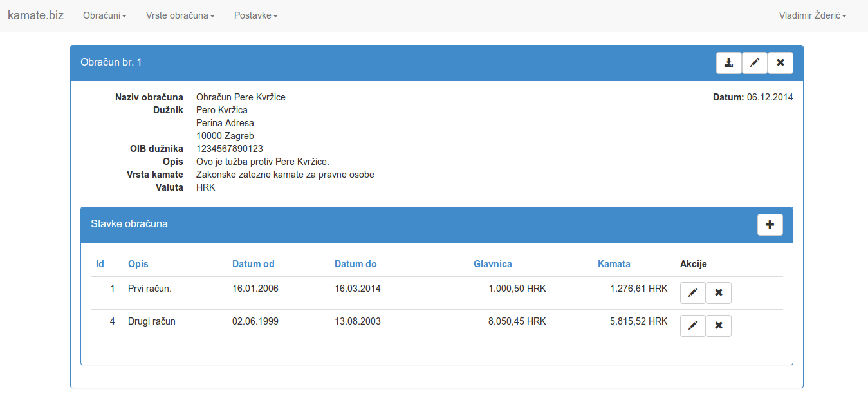The width and height of the screenshot is (868, 398).
Task: Sort by Kamata column header
Action: (614, 264)
